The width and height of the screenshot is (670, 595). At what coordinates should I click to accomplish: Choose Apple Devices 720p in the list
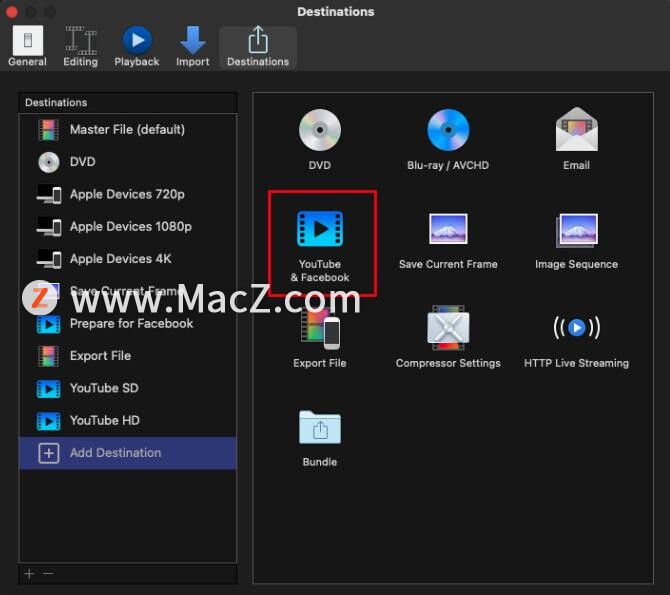(128, 194)
